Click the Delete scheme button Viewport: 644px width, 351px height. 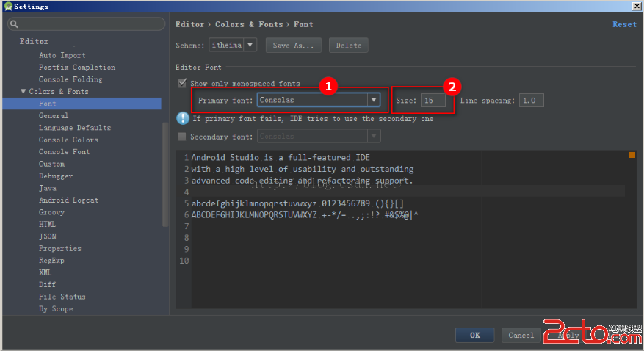point(348,46)
